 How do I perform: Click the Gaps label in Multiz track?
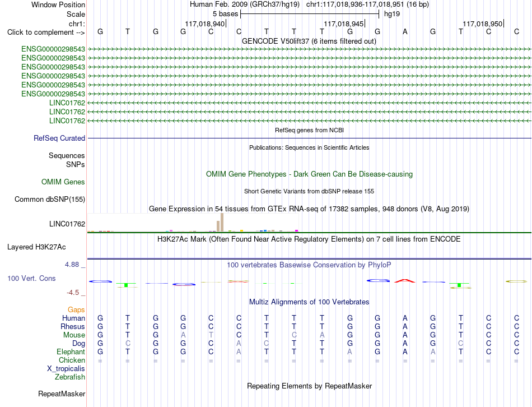[x=76, y=309]
